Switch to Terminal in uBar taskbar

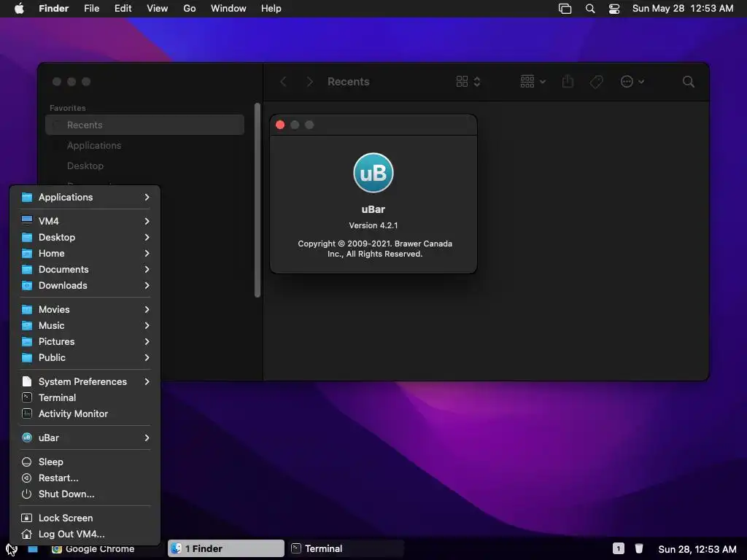point(345,548)
